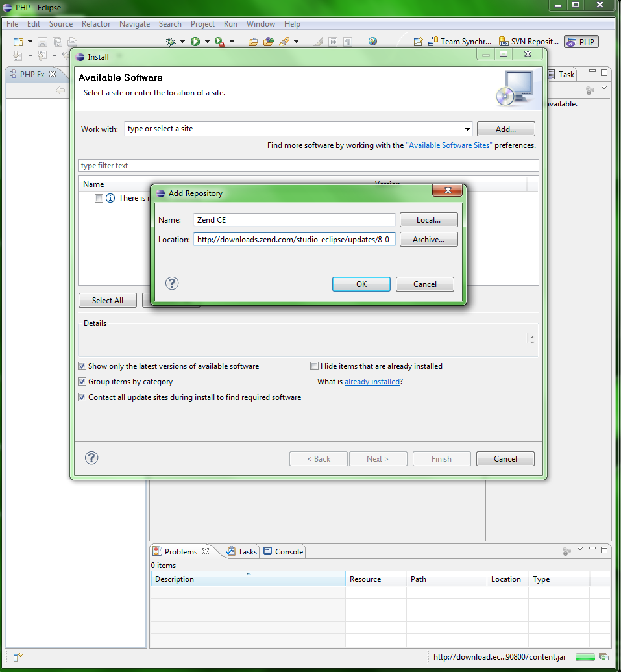Click the Save toolbar icon

pos(42,42)
